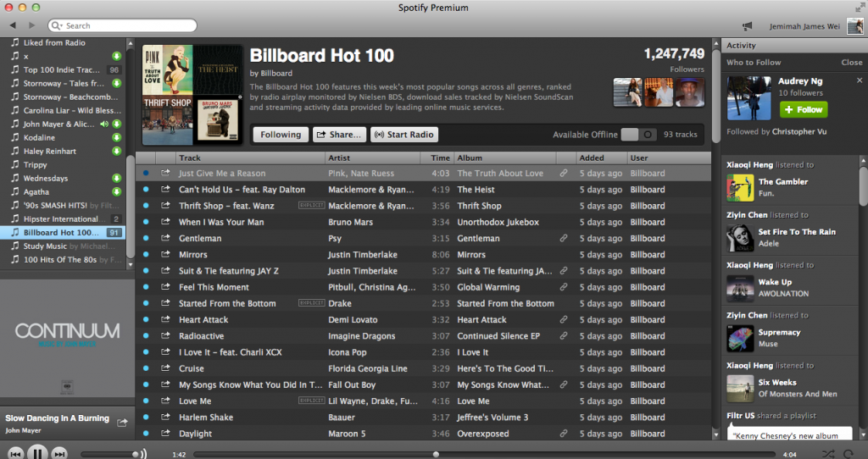The width and height of the screenshot is (868, 459).
Task: Click green download icon next to playlist x
Action: coord(116,56)
